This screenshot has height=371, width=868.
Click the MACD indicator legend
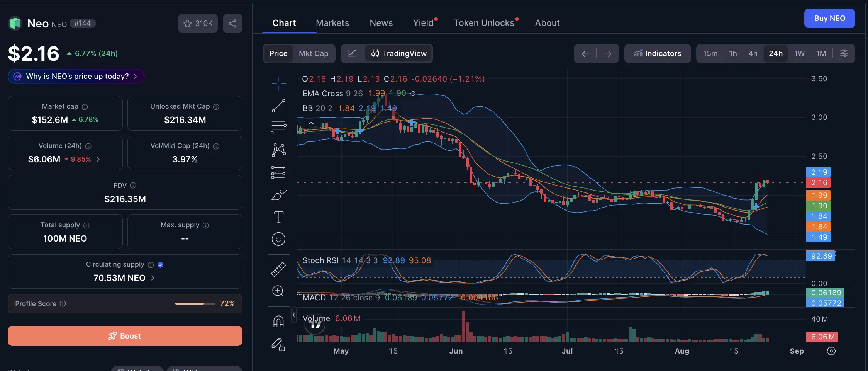[x=400, y=298]
